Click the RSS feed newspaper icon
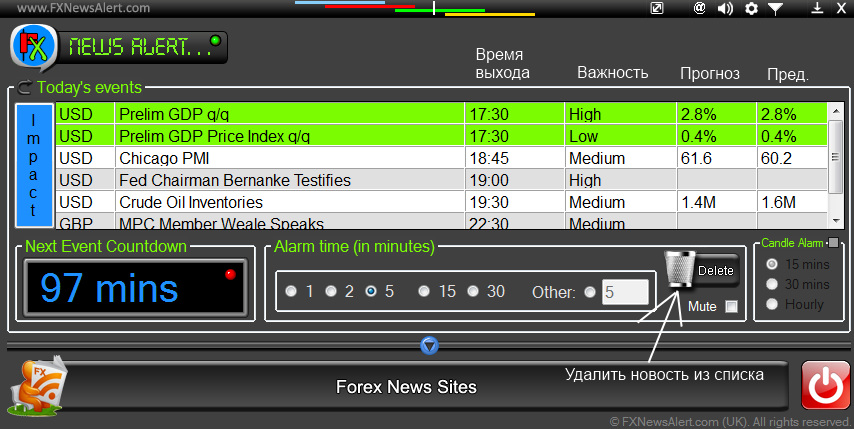The width and height of the screenshot is (854, 429). pyautogui.click(x=39, y=385)
